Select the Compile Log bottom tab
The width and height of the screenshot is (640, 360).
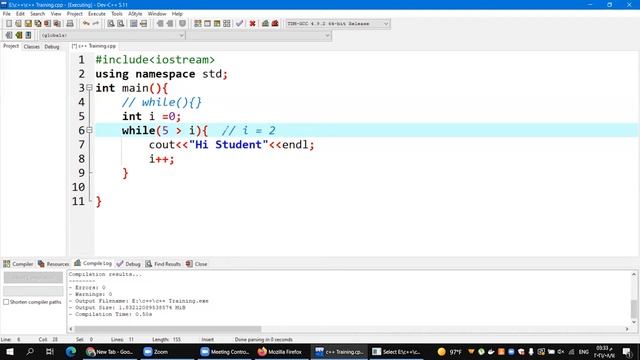coord(93,263)
